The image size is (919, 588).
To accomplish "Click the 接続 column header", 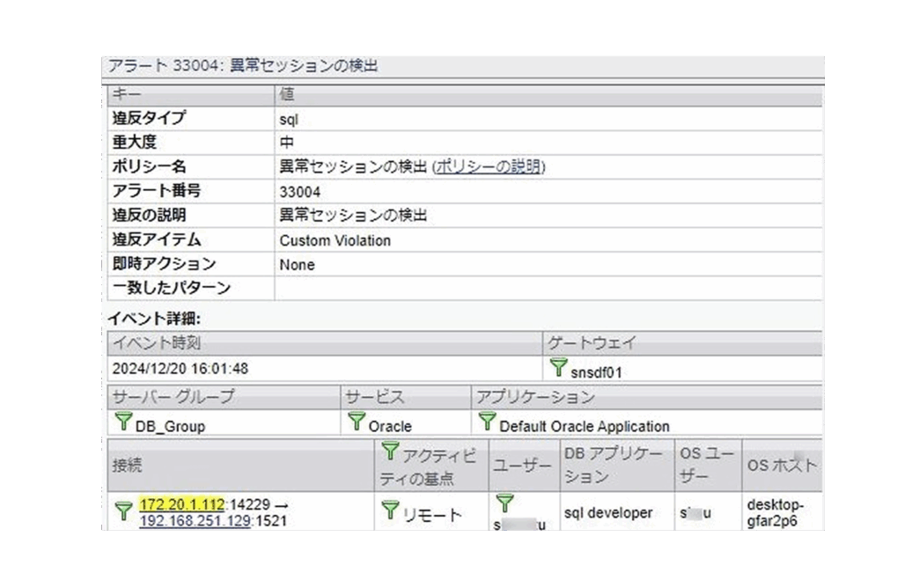I will coord(127,465).
